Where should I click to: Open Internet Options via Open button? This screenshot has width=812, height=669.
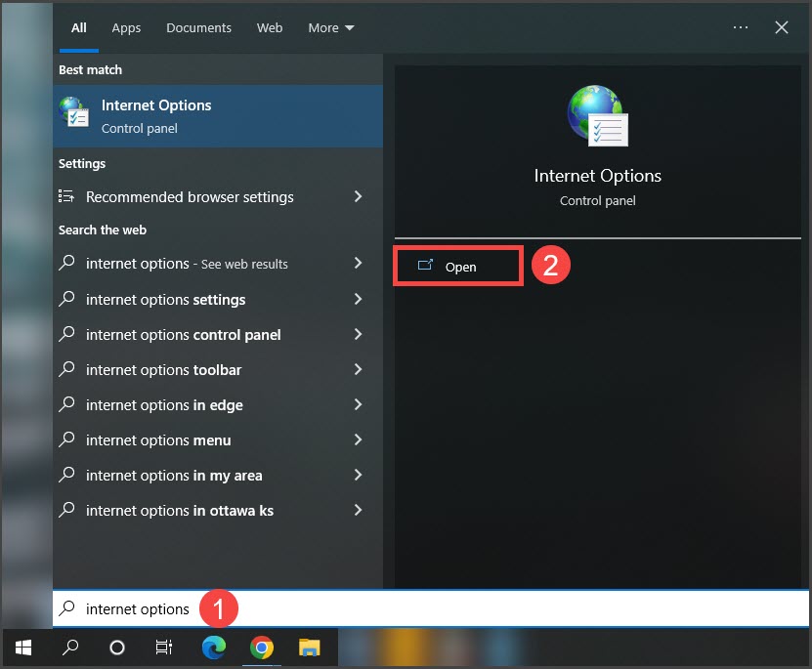click(458, 266)
